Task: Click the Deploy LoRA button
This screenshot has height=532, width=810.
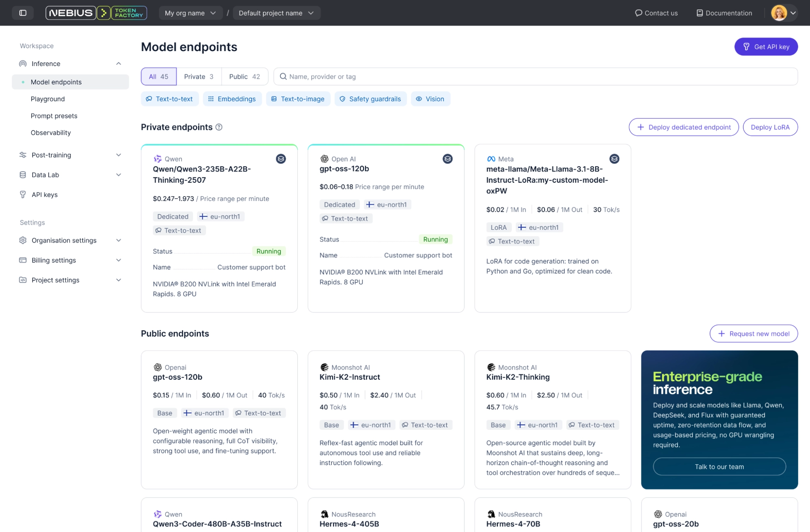Action: (770, 127)
